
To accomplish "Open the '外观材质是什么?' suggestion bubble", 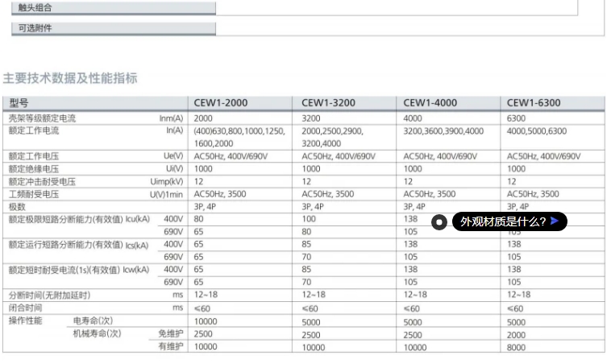I will [509, 221].
